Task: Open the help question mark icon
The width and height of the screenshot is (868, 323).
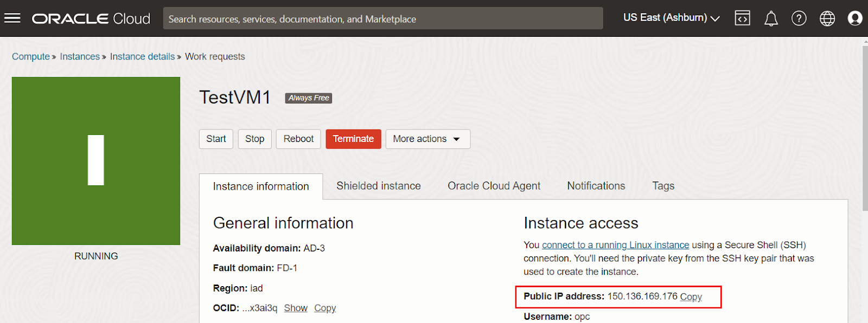Action: tap(799, 18)
